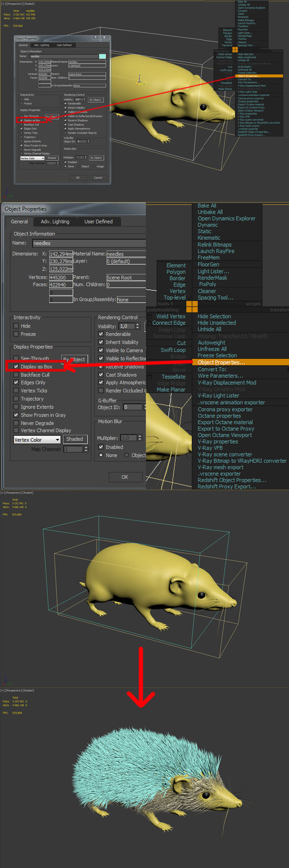289x868 pixels.
Task: Click Motion Blur By Object button, small dialog
Action: click(96, 158)
